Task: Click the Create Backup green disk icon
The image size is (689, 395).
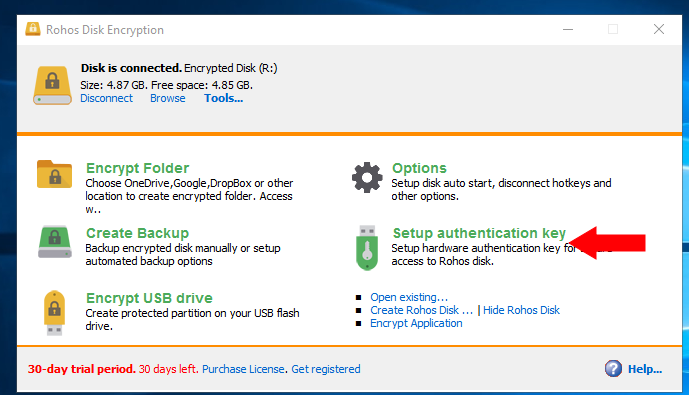Action: coord(54,242)
